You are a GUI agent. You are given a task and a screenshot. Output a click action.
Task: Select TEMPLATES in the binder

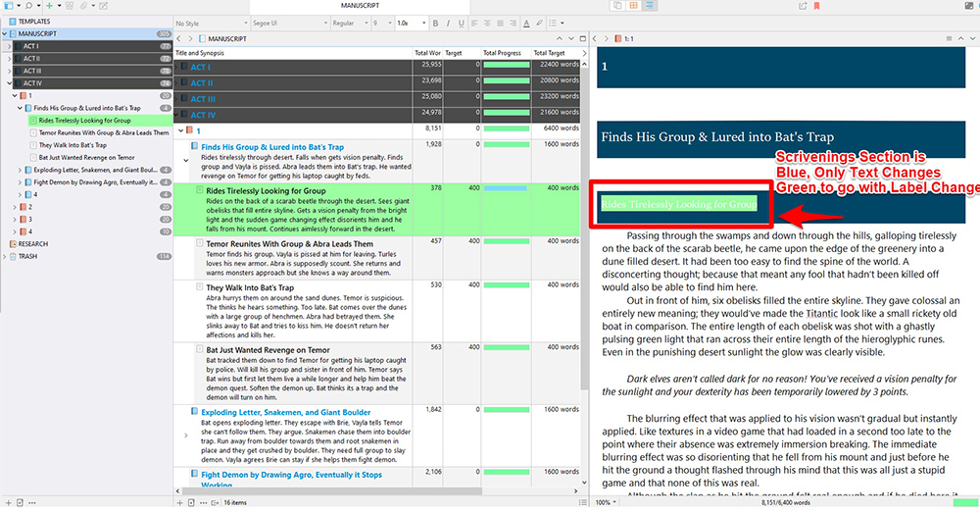pyautogui.click(x=33, y=22)
